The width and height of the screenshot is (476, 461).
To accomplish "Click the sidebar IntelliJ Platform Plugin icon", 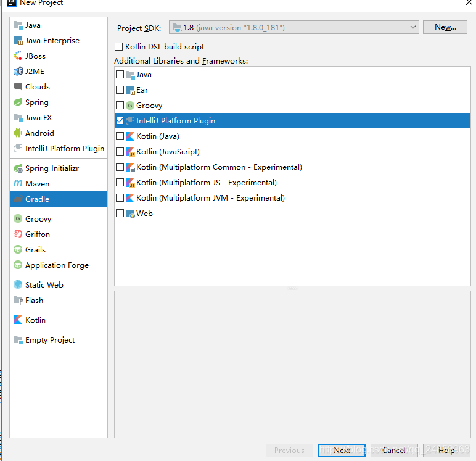I will click(x=18, y=148).
